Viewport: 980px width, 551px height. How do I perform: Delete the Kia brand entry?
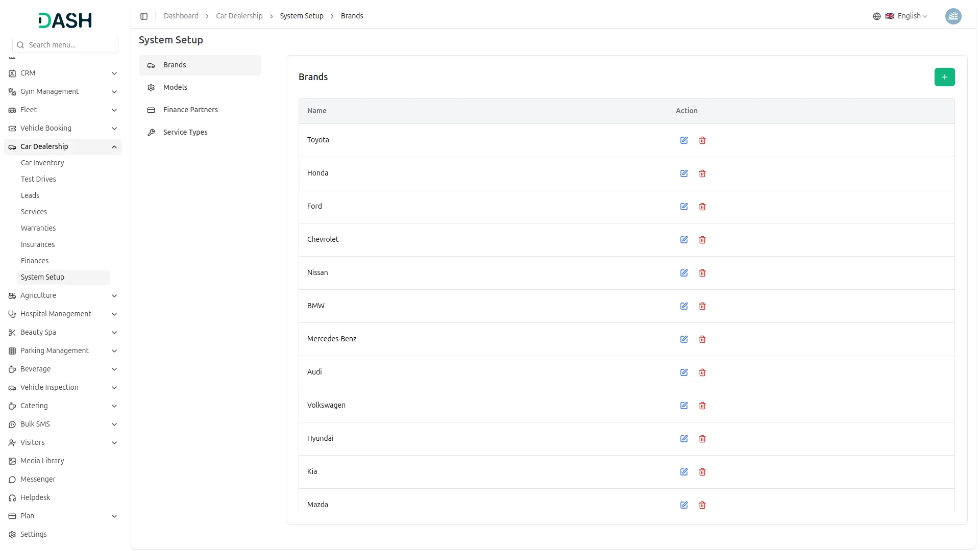(702, 472)
